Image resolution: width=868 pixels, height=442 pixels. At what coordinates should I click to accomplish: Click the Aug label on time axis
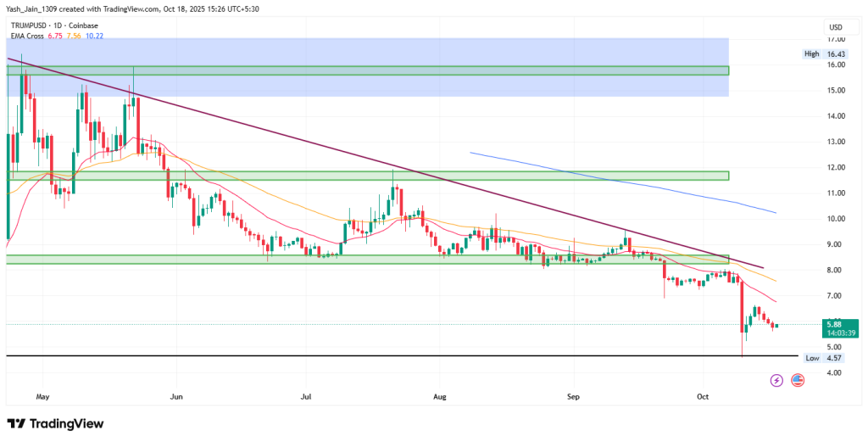[x=440, y=395]
